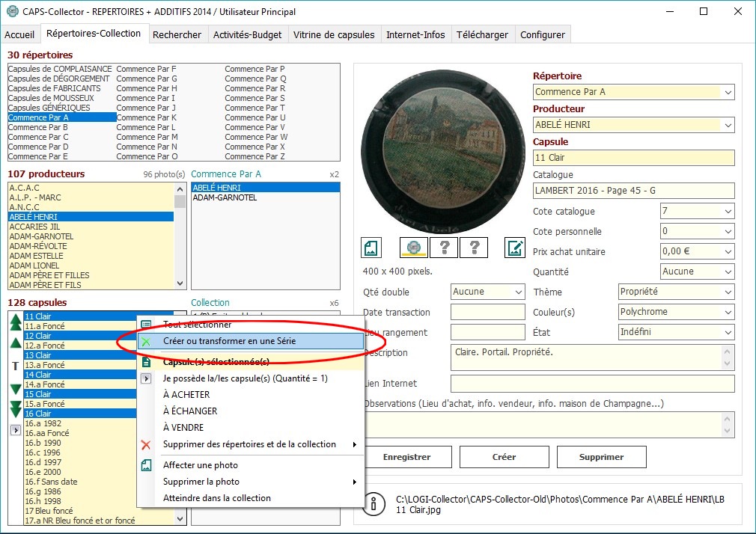Switch to the Accueil tab

point(19,34)
